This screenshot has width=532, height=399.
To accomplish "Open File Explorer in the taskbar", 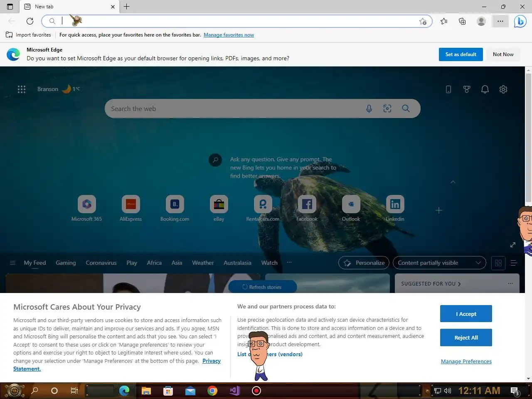I will click(x=146, y=391).
